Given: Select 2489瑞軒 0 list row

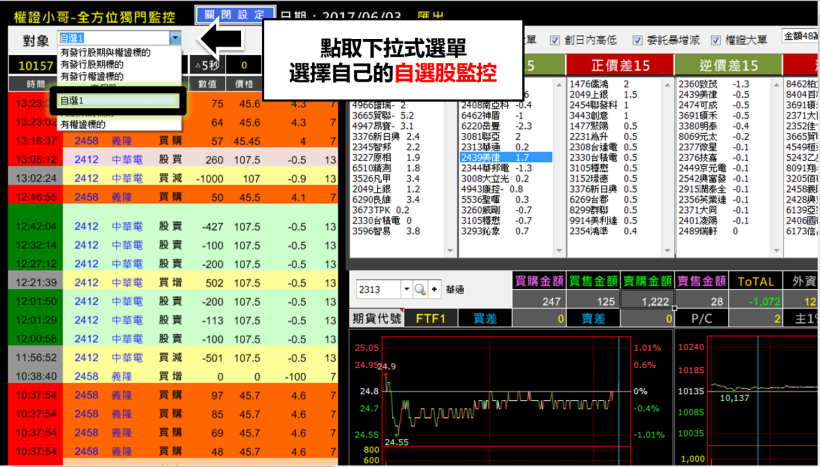Looking at the screenshot, I should click(x=723, y=231).
